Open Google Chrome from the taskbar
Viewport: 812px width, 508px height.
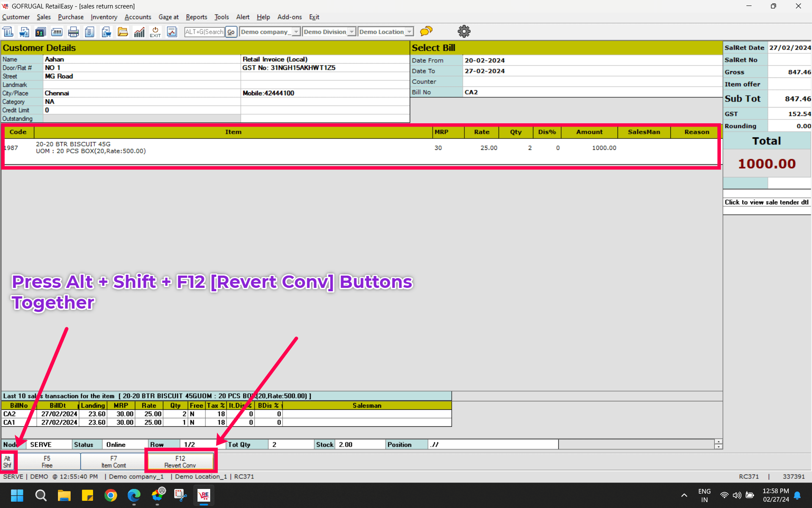point(111,495)
